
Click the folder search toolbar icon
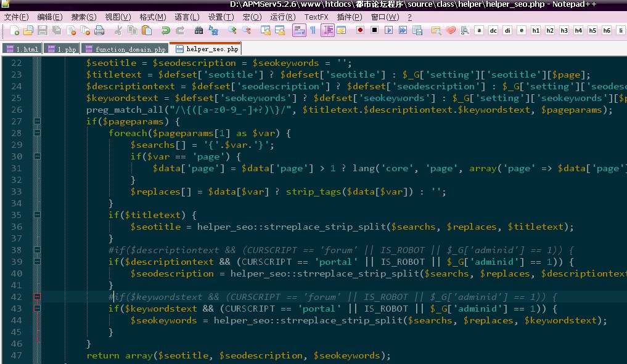click(x=436, y=30)
